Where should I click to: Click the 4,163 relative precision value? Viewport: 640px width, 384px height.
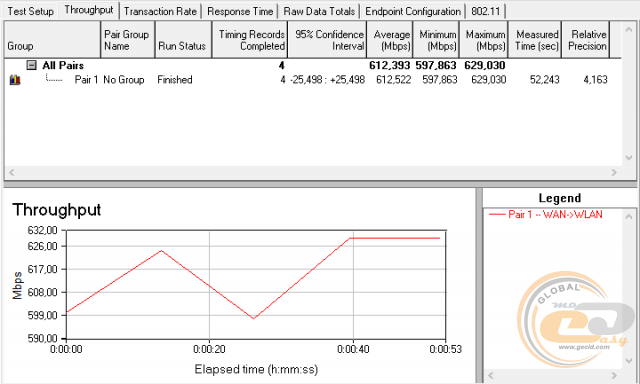595,80
